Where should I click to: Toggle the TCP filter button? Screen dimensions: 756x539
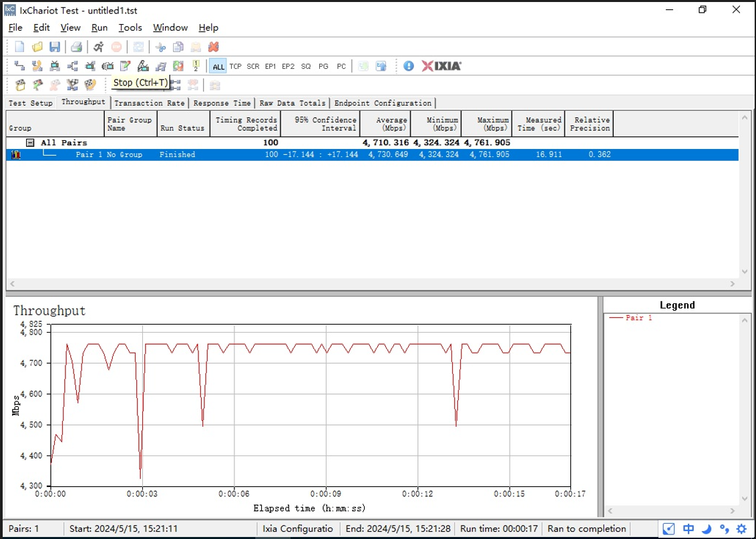(x=235, y=66)
